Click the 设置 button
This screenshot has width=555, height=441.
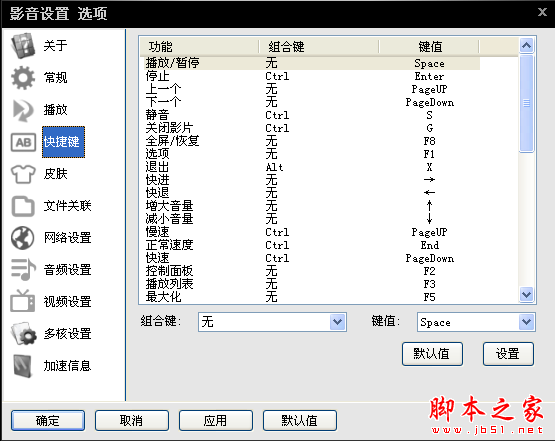click(x=508, y=354)
